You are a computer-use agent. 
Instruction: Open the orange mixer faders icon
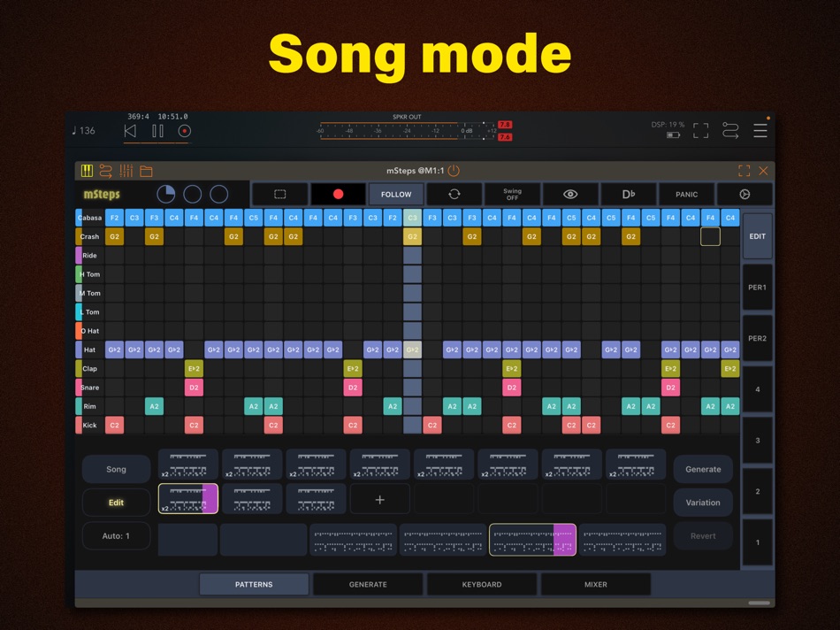[x=126, y=171]
